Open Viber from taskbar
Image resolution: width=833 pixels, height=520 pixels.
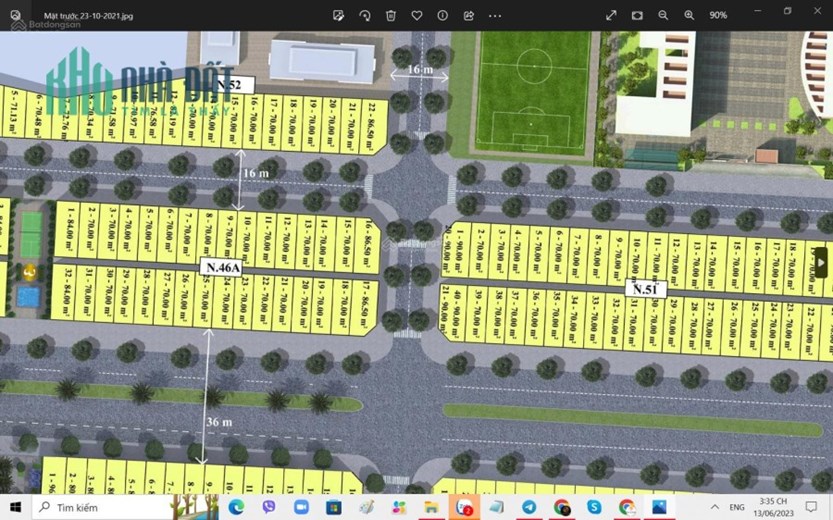269,507
